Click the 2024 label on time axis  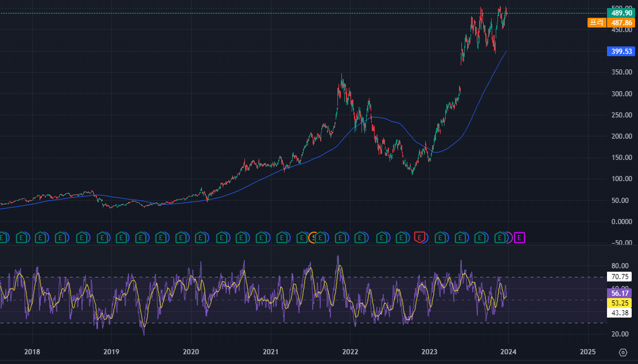508,352
